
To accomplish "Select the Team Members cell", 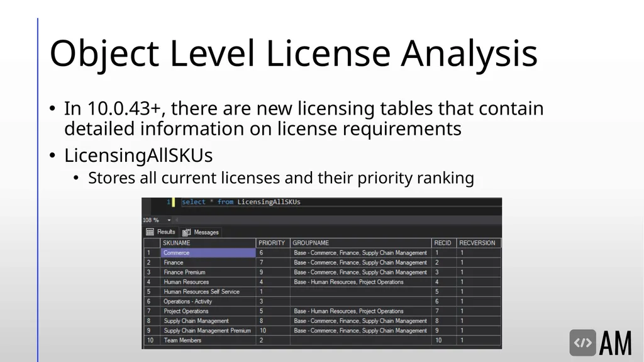I will tap(208, 340).
